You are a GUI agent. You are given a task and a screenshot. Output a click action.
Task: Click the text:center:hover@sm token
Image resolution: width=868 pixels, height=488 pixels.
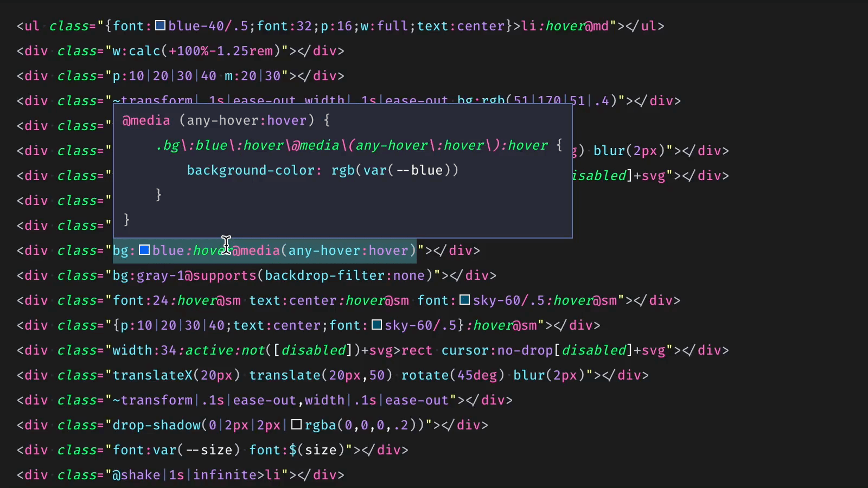[328, 300]
